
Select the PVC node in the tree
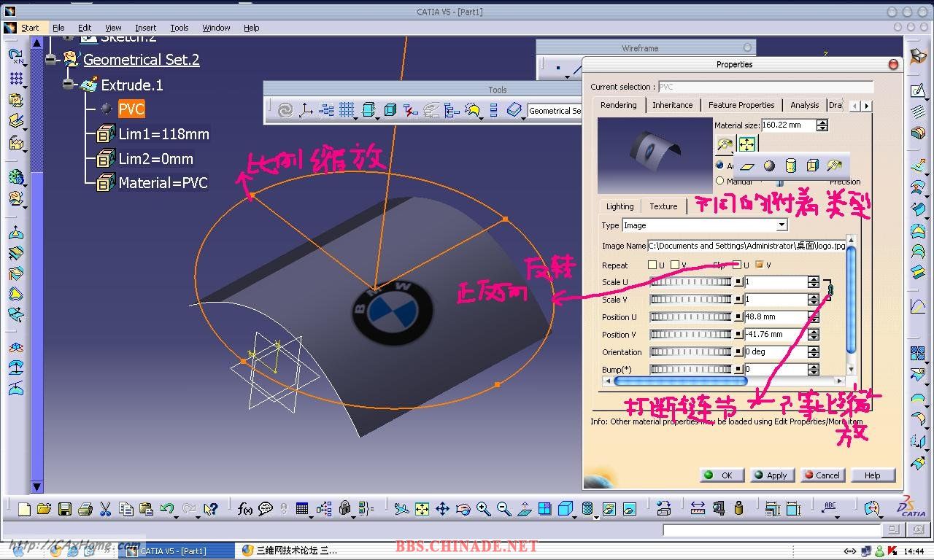click(131, 109)
